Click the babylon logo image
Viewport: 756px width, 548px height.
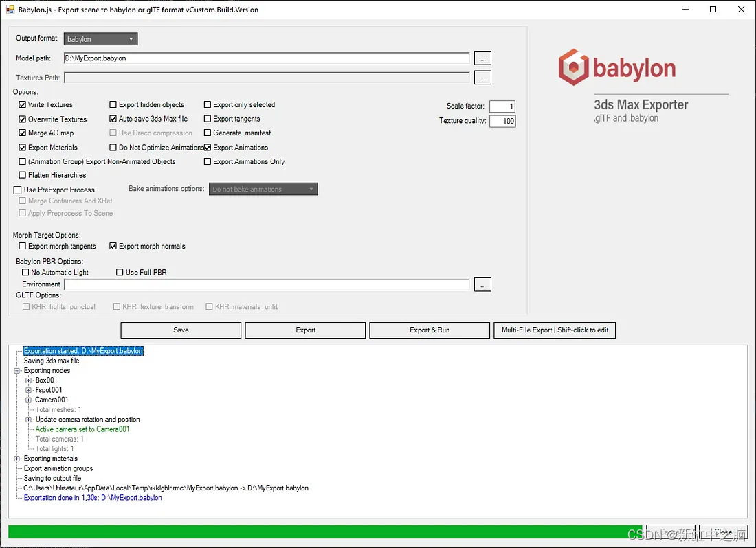tap(616, 67)
